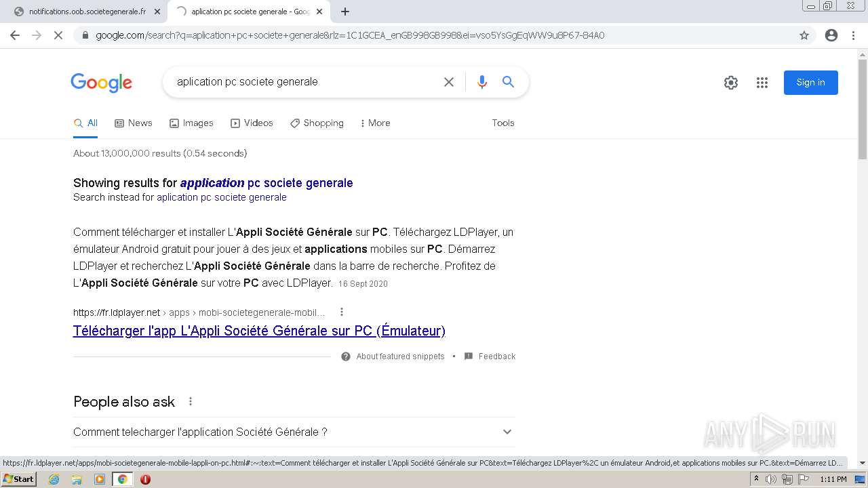
Task: Open Internet Explorer from taskbar
Action: pos(54,479)
